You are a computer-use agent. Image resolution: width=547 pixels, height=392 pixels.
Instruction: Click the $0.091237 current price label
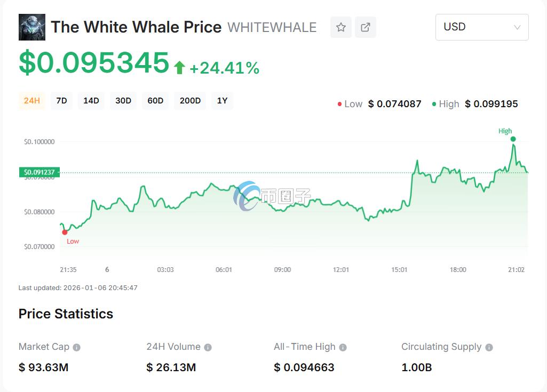pos(39,172)
